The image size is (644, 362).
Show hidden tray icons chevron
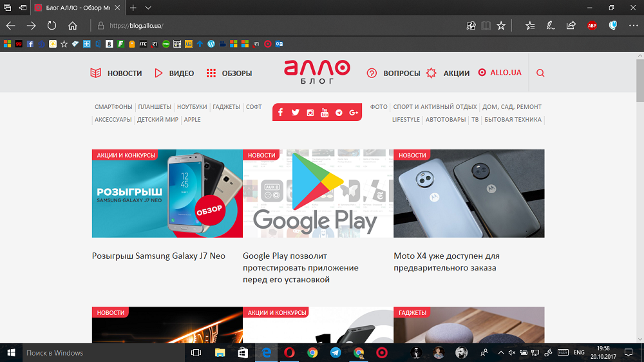click(x=500, y=352)
